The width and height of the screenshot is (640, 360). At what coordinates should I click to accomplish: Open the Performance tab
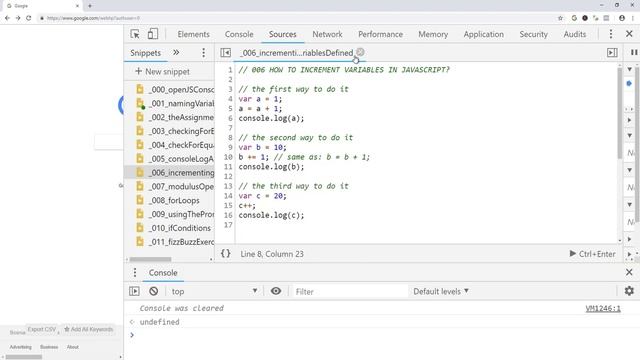[x=380, y=34]
